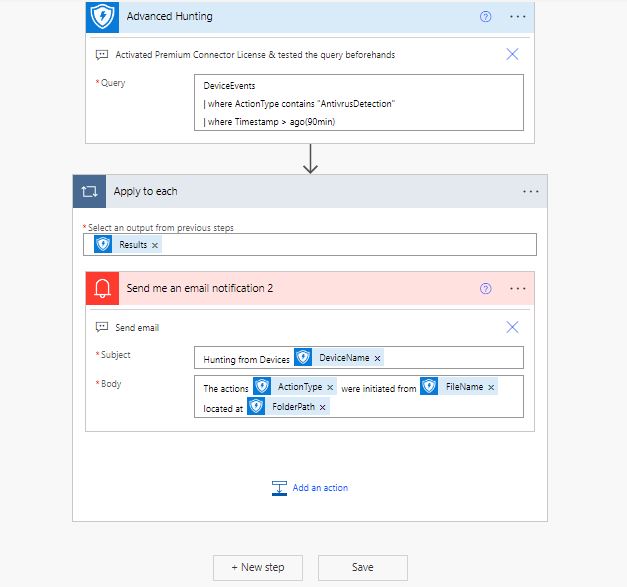Viewport: 627px width, 587px height.
Task: Click the FileName token shield icon
Action: [x=429, y=386]
